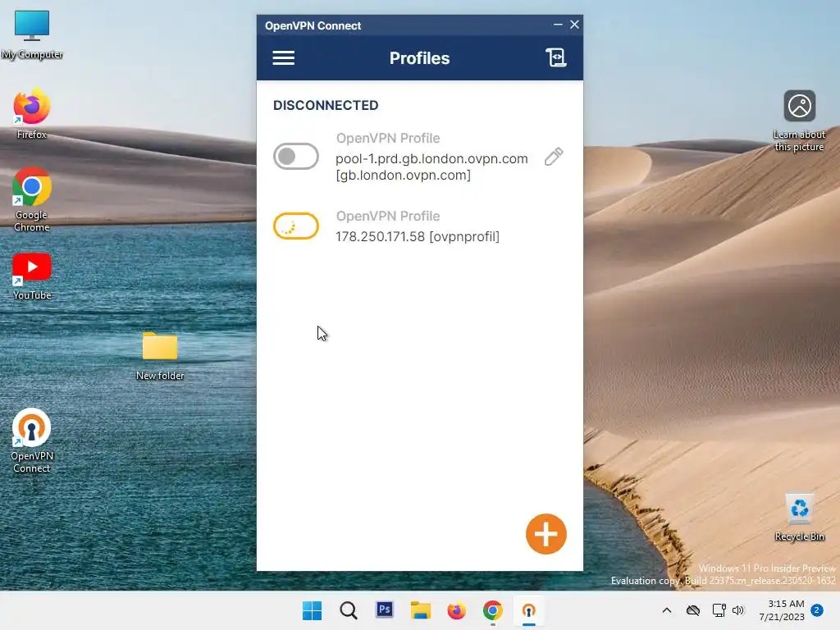Open the notification badge showing 2
Screen dimensions: 840x630
click(x=817, y=610)
